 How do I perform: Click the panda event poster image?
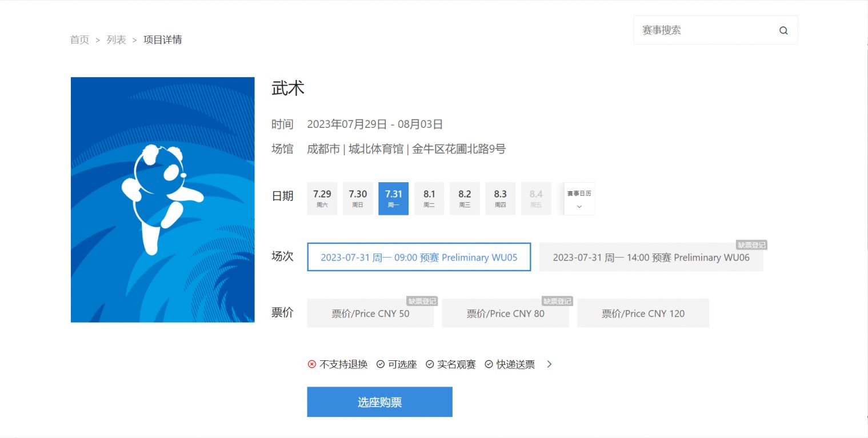tap(162, 200)
